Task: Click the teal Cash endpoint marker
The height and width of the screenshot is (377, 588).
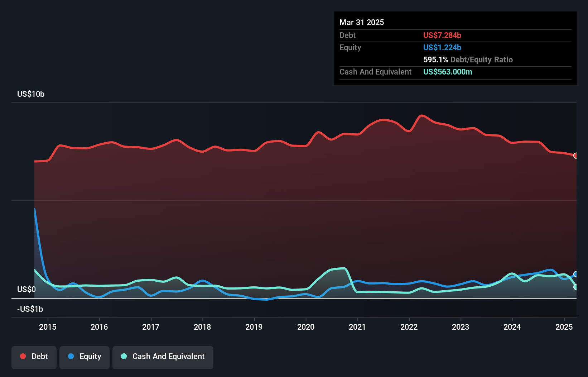Action: (x=575, y=287)
